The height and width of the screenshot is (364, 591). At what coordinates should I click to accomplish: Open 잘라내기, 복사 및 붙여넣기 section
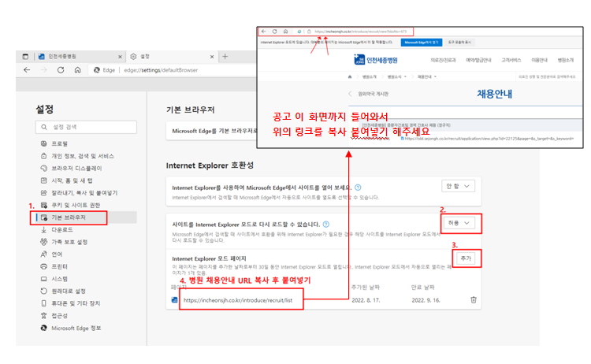click(x=84, y=192)
